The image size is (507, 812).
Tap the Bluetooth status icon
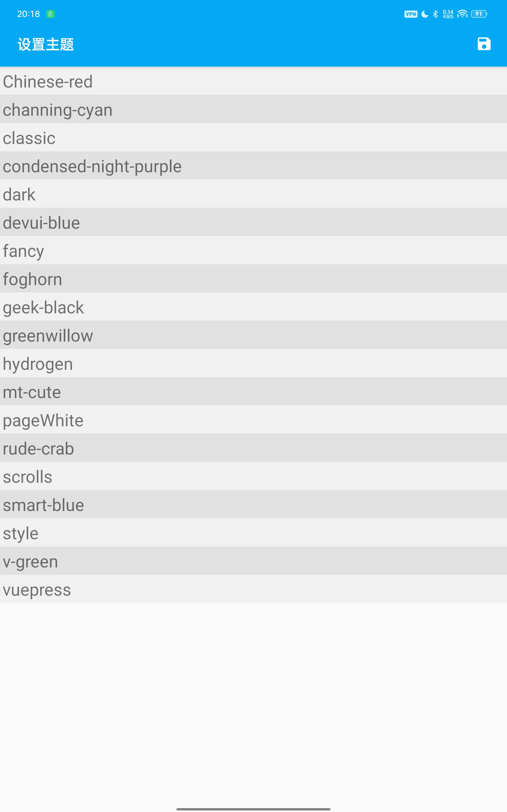pos(435,14)
